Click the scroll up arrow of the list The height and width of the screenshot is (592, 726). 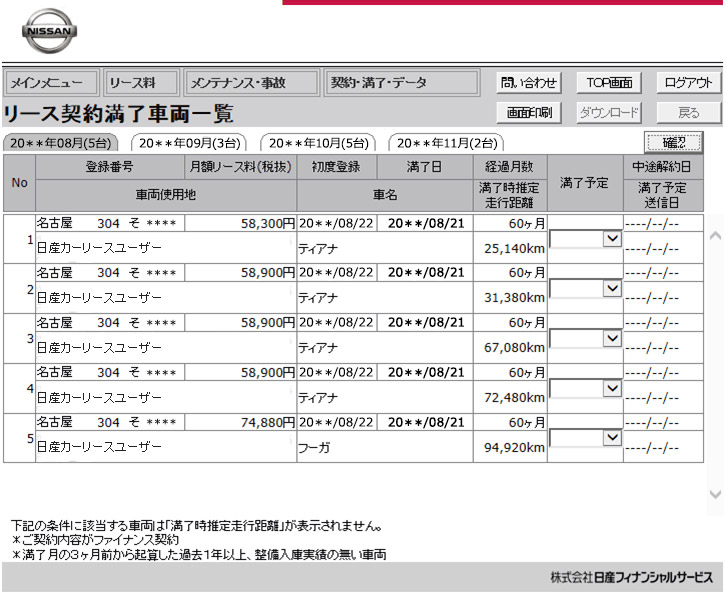pyautogui.click(x=715, y=236)
